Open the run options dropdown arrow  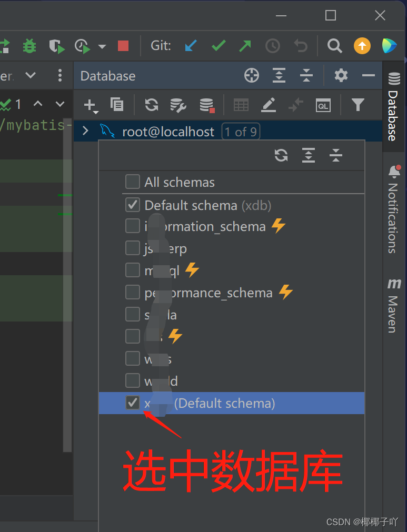tap(102, 46)
